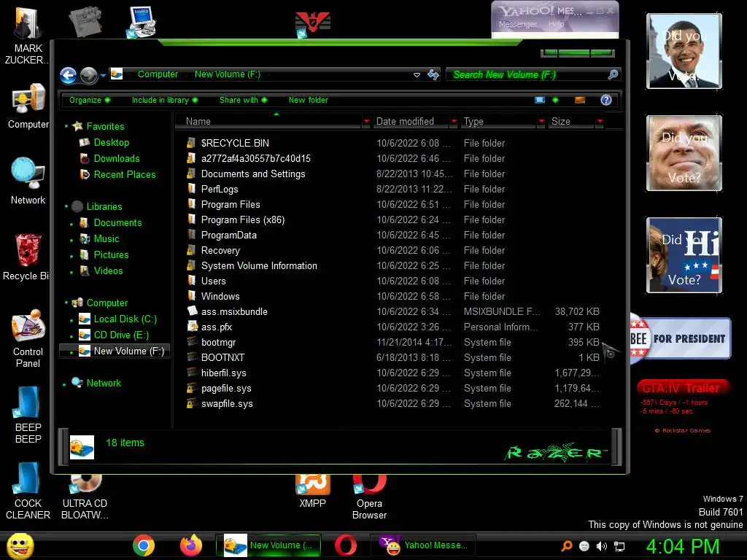This screenshot has width=747, height=560.
Task: Open the view options dropdown dot
Action: [x=555, y=100]
